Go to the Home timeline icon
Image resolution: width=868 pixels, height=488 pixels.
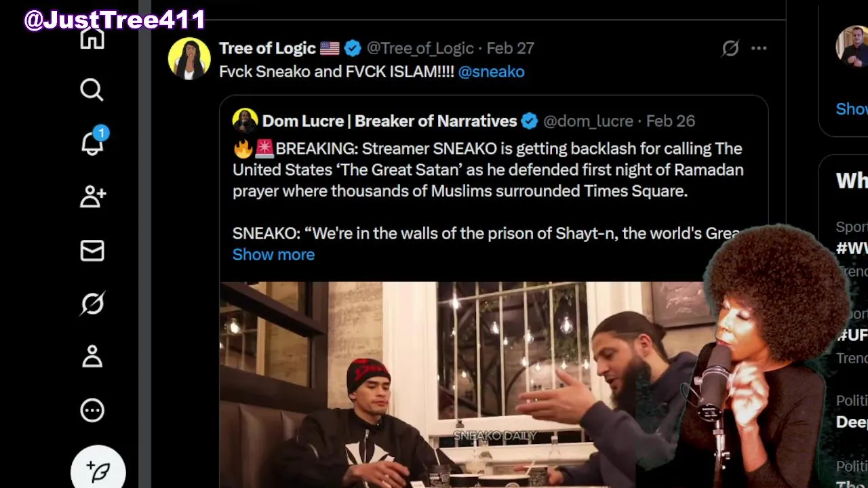pyautogui.click(x=92, y=38)
